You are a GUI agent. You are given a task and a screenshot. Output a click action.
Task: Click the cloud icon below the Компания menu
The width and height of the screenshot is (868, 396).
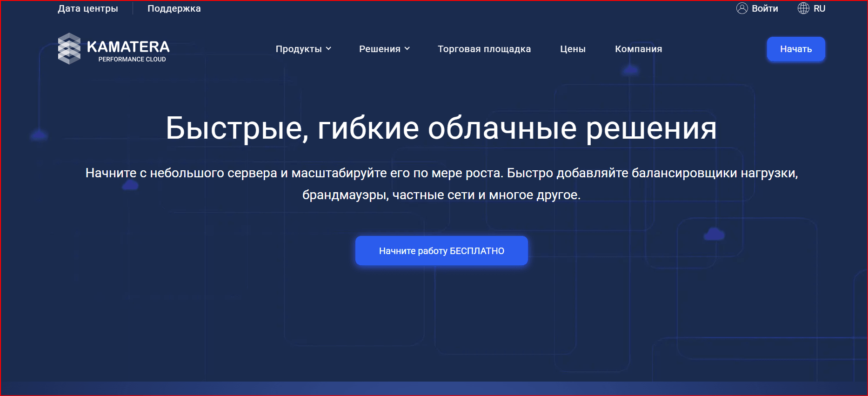(630, 70)
